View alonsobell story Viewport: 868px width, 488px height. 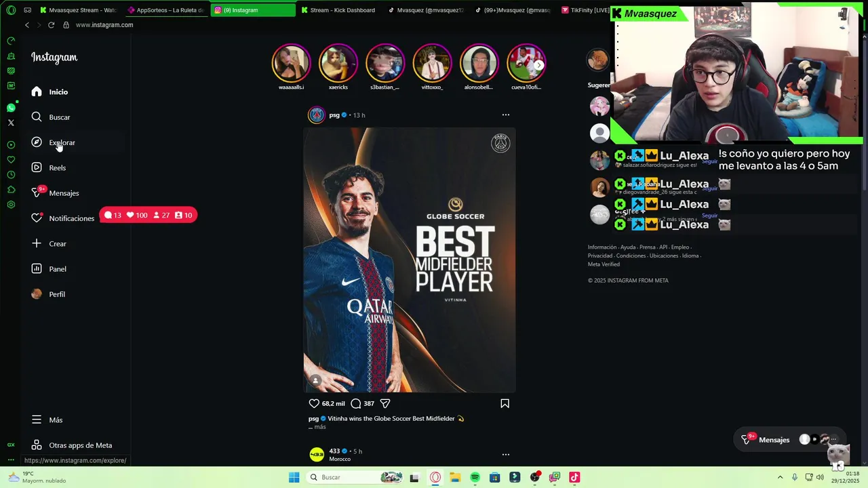pyautogui.click(x=479, y=63)
